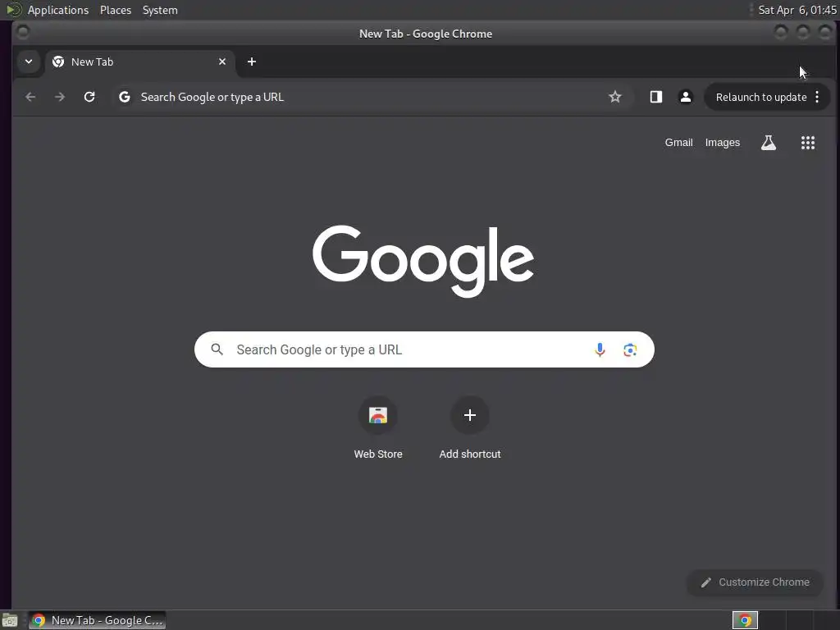Image resolution: width=840 pixels, height=630 pixels.
Task: Click the clock showing Sat Apr 6
Action: coord(797,10)
